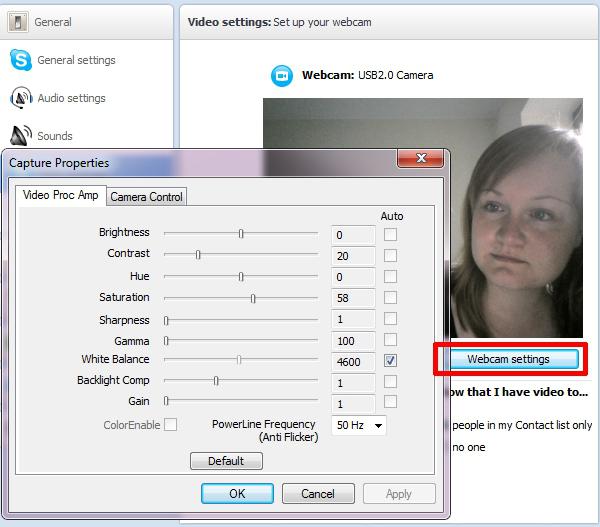Enable Auto checkbox for Gain

(x=390, y=402)
